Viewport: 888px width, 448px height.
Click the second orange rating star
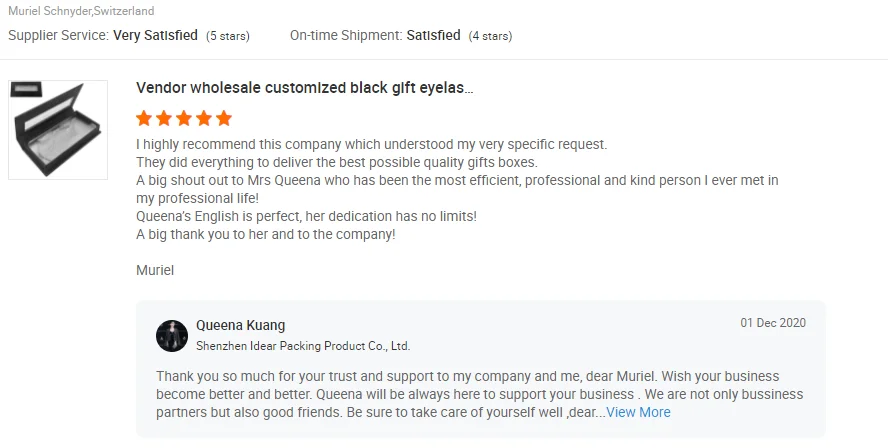165,118
